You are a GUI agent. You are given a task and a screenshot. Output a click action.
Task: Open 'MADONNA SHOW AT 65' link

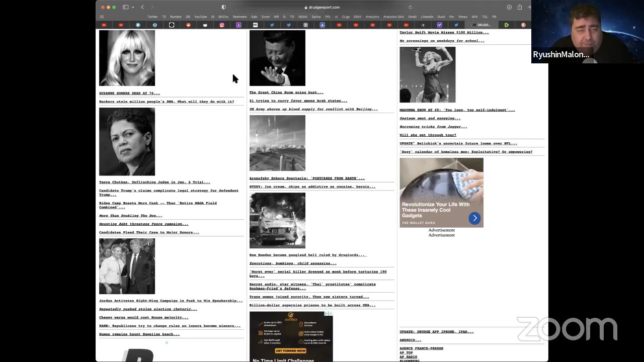[x=457, y=110]
